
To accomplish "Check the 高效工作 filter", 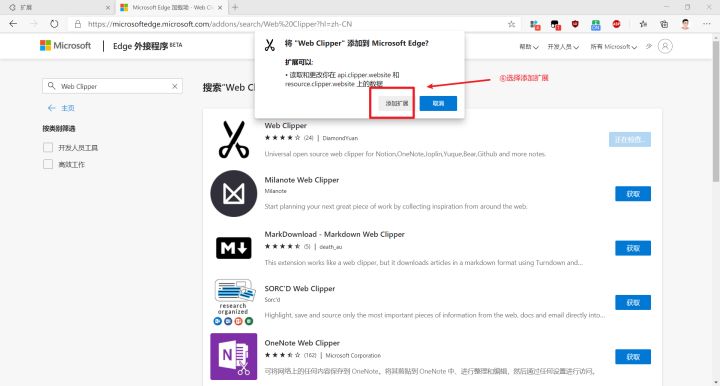I will 48,164.
